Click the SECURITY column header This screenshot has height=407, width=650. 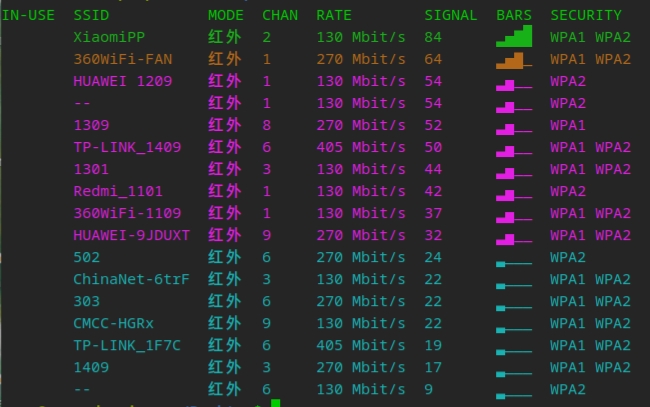(x=586, y=15)
